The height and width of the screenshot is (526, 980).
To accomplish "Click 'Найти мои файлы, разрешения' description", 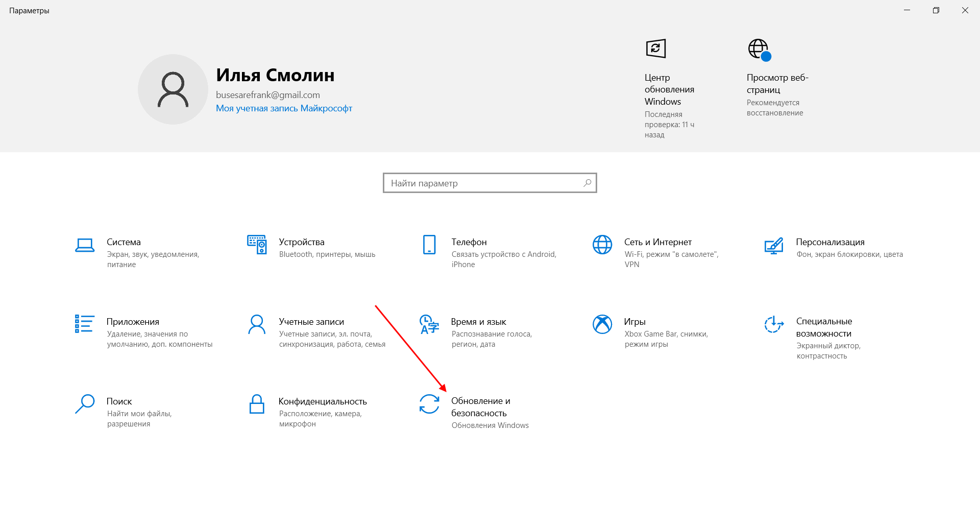I will 139,419.
